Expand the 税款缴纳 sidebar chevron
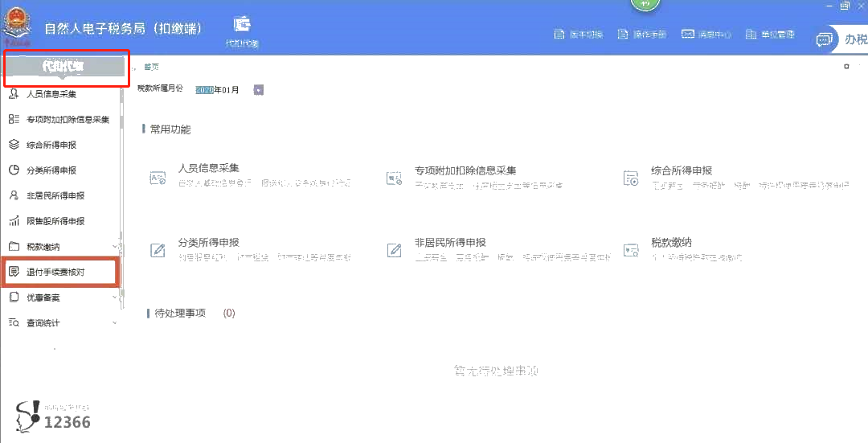This screenshot has width=868, height=443. click(115, 246)
